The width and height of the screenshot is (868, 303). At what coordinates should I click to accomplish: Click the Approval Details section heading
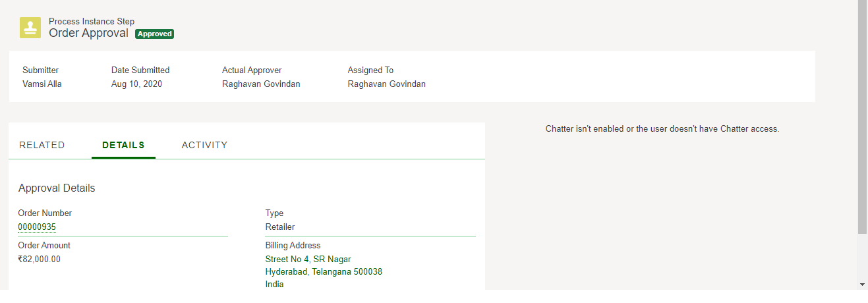[57, 188]
